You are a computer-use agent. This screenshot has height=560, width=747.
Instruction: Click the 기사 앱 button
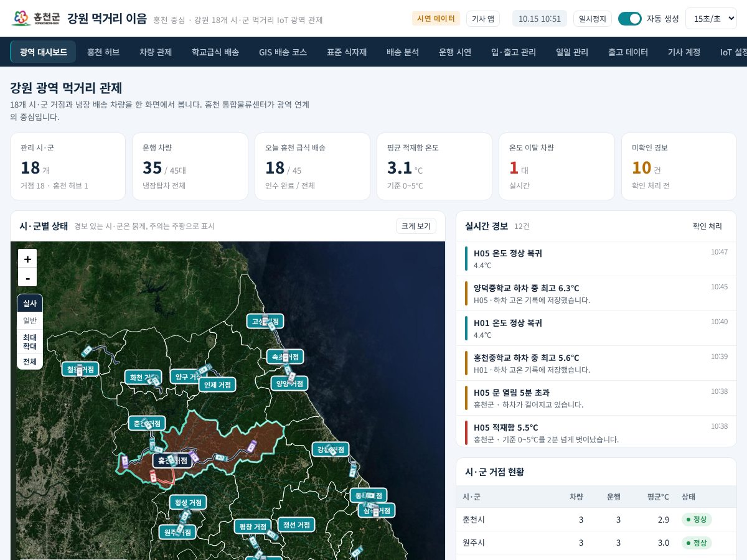click(483, 19)
